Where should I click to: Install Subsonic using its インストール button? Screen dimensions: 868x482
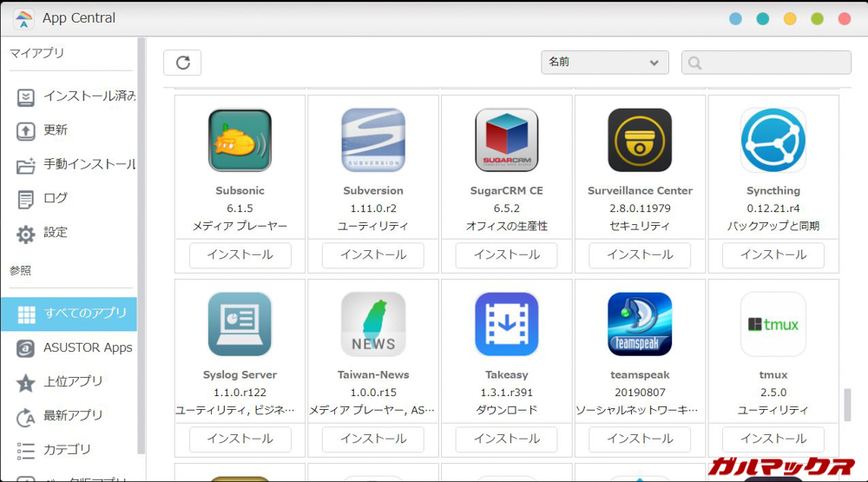[x=240, y=255]
